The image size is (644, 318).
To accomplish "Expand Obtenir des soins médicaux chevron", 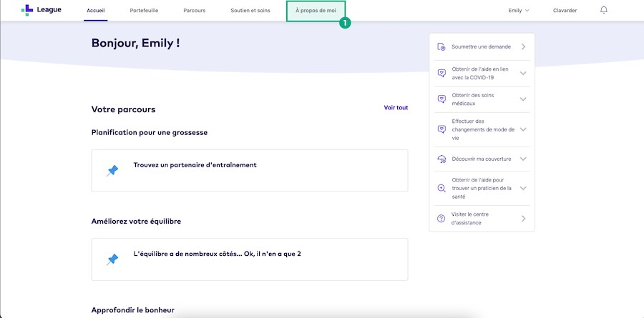I will [x=523, y=99].
